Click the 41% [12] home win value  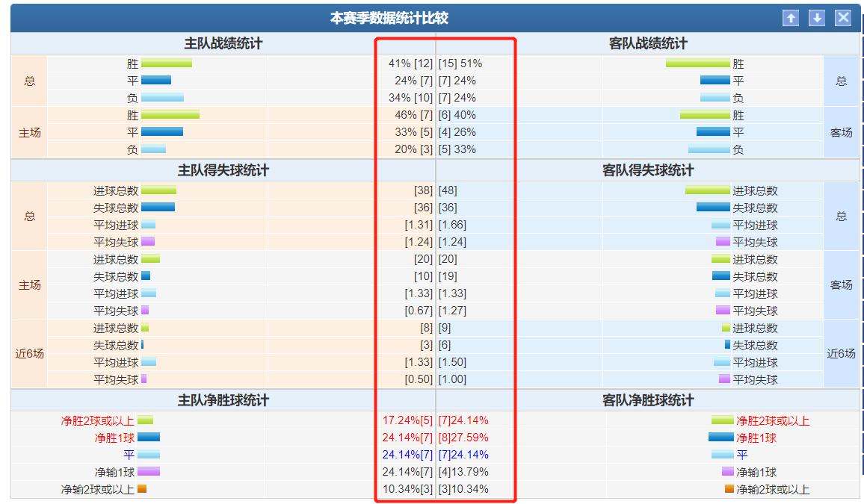coord(412,63)
